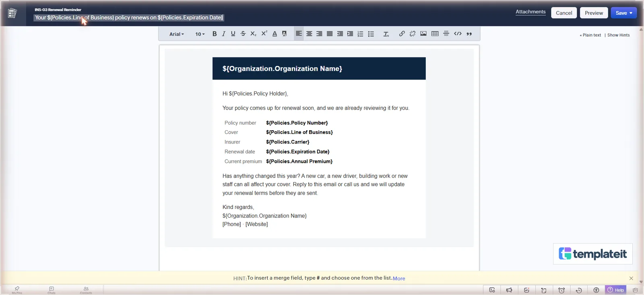This screenshot has width=644, height=295.
Task: Justify the text
Action: pos(330,34)
